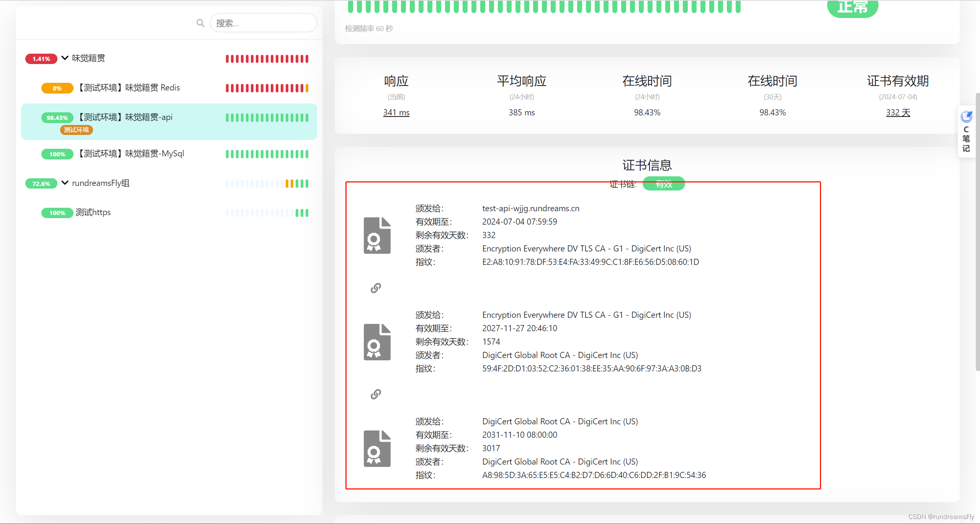
Task: Click the expiry date 2027-11-27 20:46:10
Action: pos(520,328)
